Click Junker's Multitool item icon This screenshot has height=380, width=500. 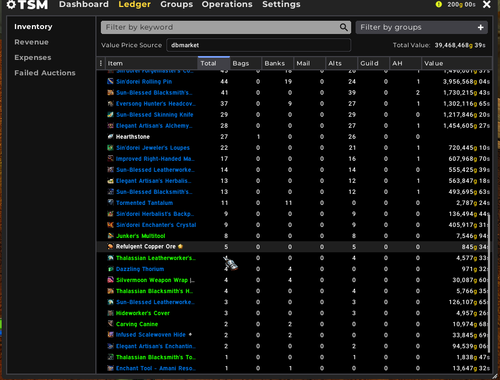[x=110, y=236]
